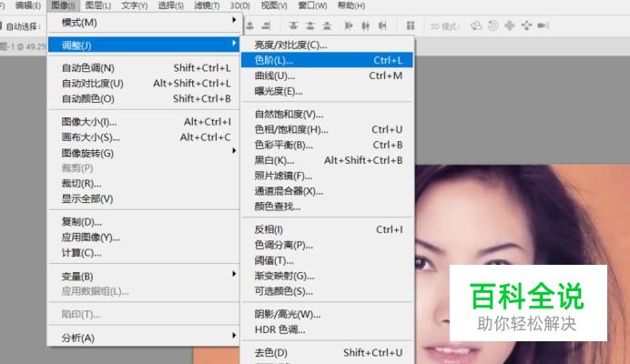Select the 3D roll object icon
This screenshot has width=630, height=364.
coord(493,25)
